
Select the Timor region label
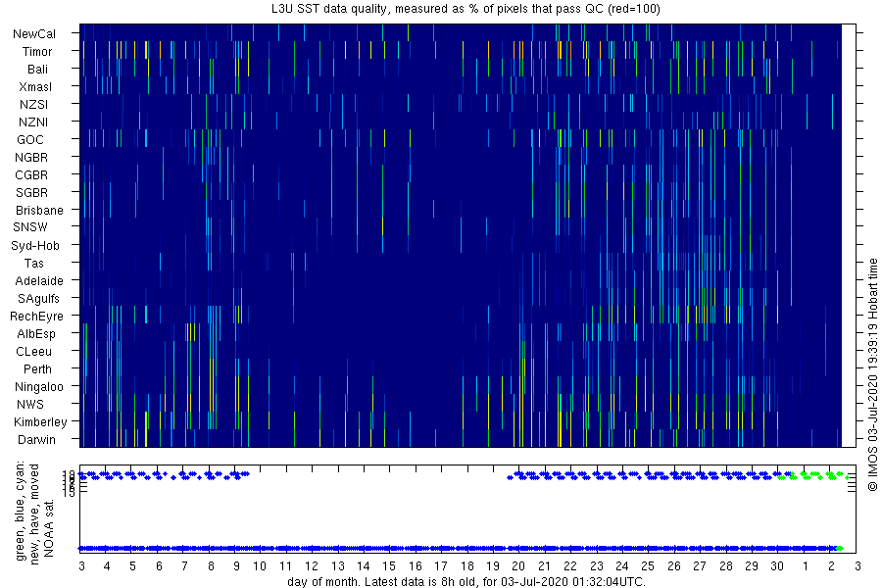[x=37, y=52]
